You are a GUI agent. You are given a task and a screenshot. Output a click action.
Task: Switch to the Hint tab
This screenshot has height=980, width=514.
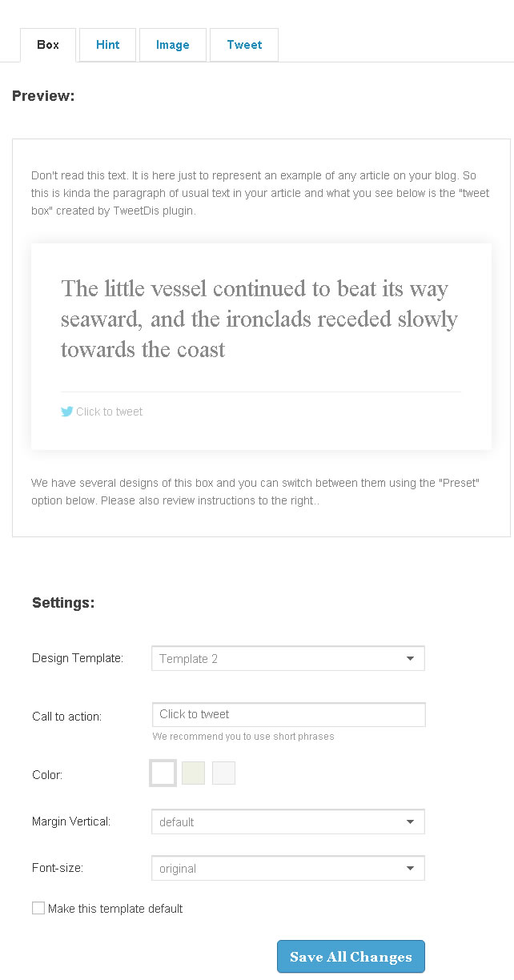(107, 45)
